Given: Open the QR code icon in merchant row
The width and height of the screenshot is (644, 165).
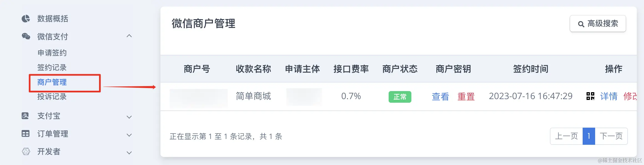Looking at the screenshot, I should (x=590, y=96).
